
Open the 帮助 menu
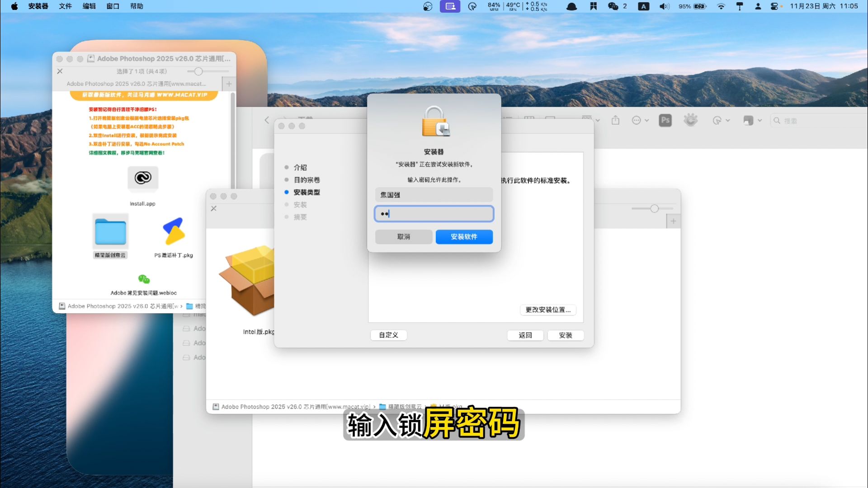(x=137, y=6)
